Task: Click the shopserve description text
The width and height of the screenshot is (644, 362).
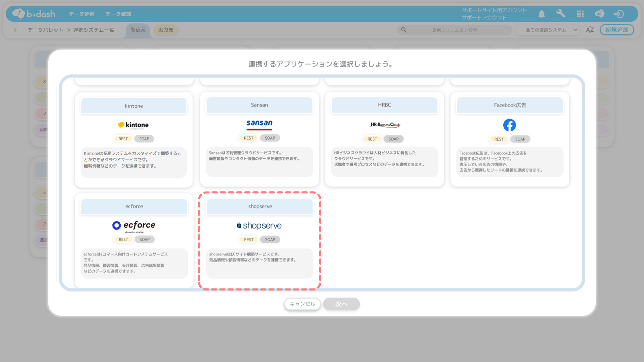Action: 253,257
